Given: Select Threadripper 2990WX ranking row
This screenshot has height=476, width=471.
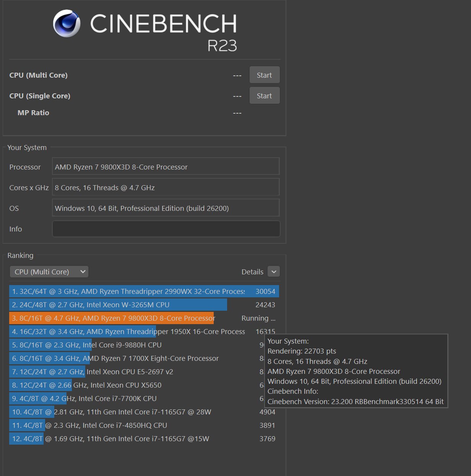Looking at the screenshot, I should (144, 291).
